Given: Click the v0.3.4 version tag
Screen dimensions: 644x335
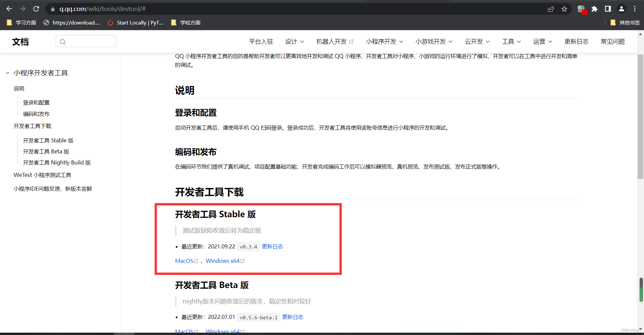Looking at the screenshot, I should (248, 247).
